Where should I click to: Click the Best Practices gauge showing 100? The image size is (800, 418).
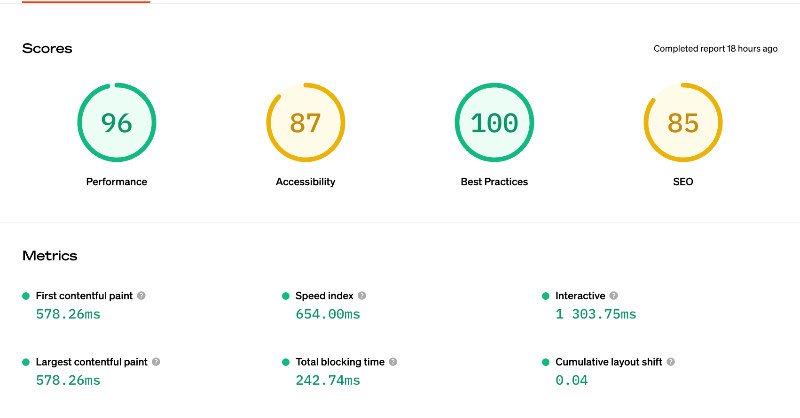click(494, 122)
